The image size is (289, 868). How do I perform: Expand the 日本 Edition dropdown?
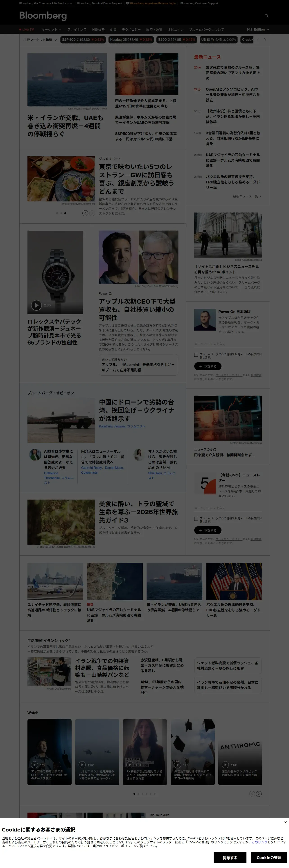258,30
